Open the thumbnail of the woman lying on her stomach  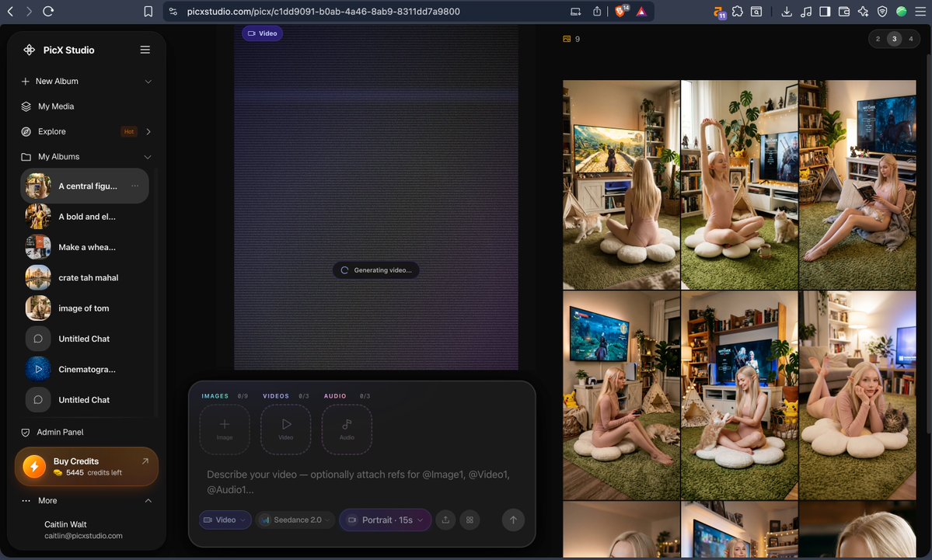[857, 395]
